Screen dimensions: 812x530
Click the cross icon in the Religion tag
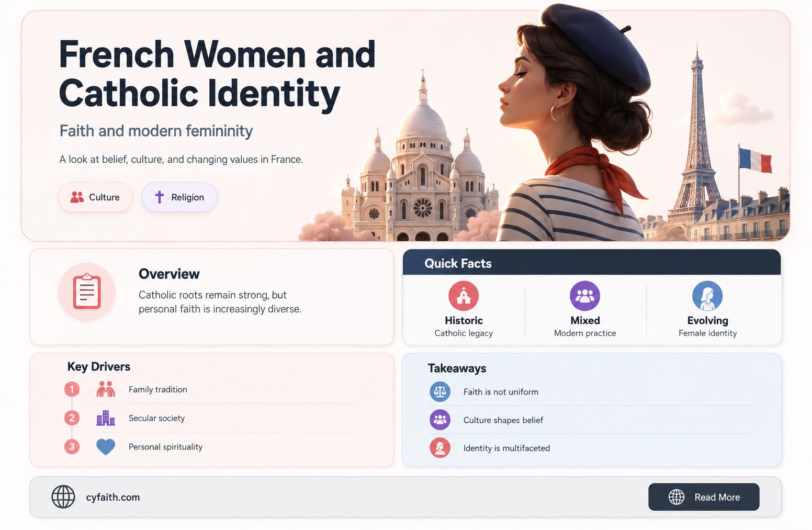point(160,197)
